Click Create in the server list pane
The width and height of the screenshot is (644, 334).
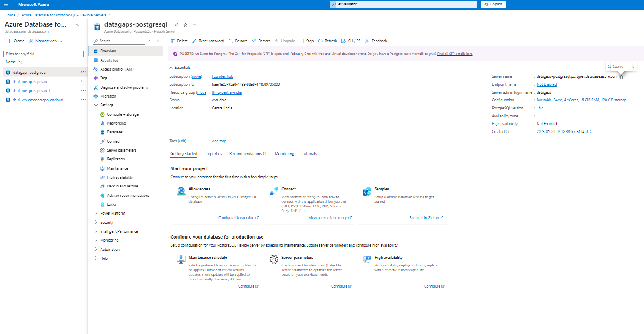click(x=16, y=41)
